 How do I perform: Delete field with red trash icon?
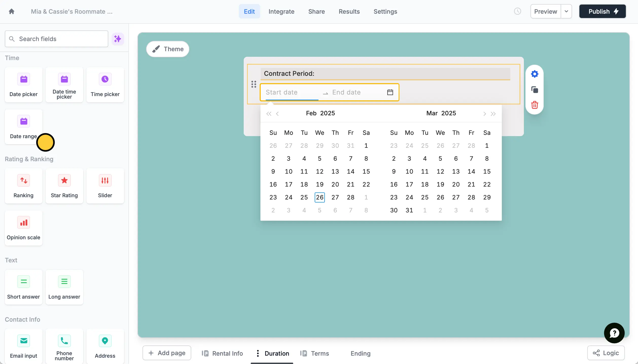pyautogui.click(x=535, y=105)
